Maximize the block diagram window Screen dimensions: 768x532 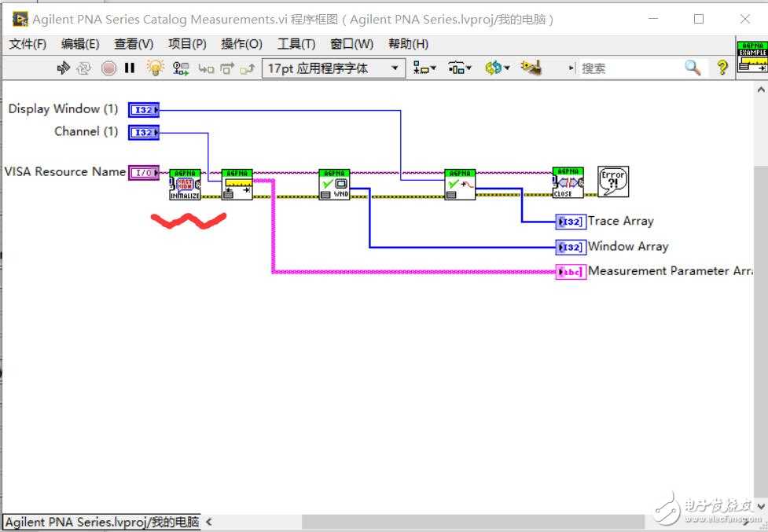click(699, 19)
